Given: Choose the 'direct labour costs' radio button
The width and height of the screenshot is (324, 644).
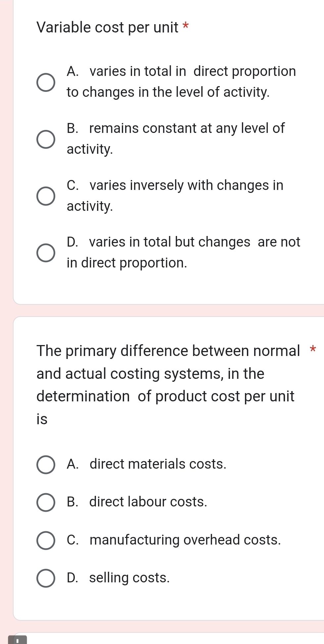Looking at the screenshot, I should pyautogui.click(x=46, y=502).
